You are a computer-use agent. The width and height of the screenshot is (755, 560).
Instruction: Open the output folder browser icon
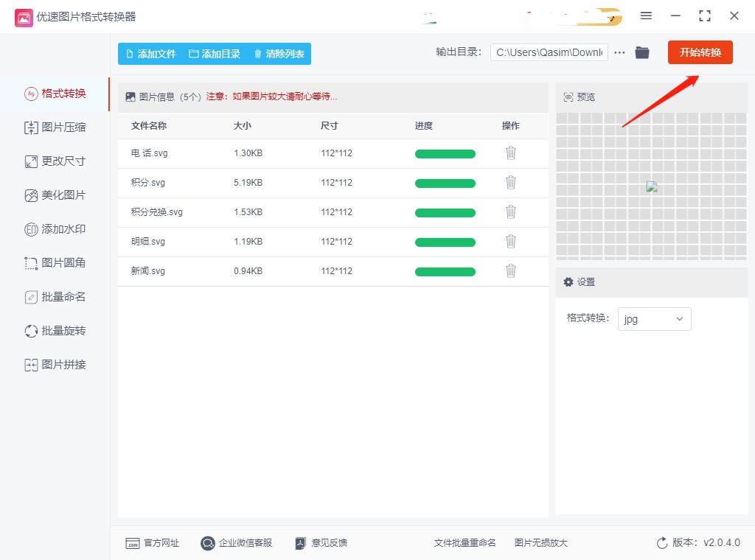click(x=641, y=52)
